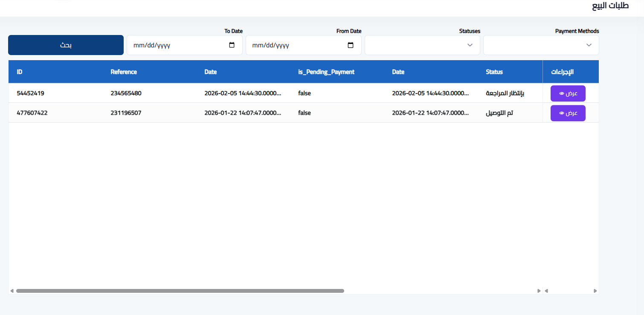View order 54452419 using عرض button
Image resolution: width=644 pixels, height=315 pixels.
pos(568,93)
